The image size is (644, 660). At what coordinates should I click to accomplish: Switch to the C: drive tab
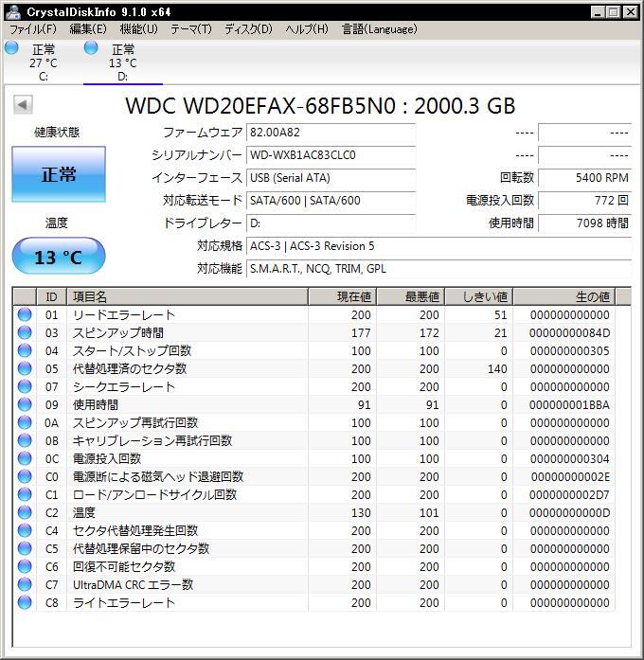point(44,62)
